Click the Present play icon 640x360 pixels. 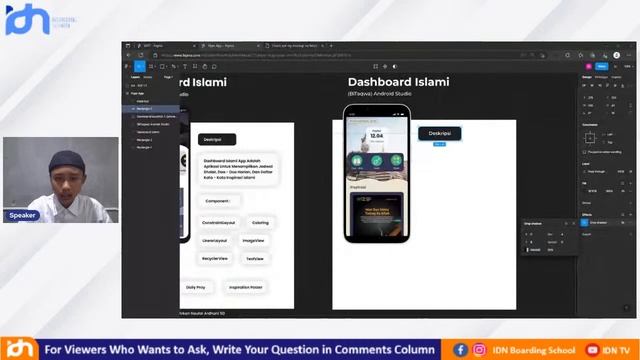click(616, 67)
